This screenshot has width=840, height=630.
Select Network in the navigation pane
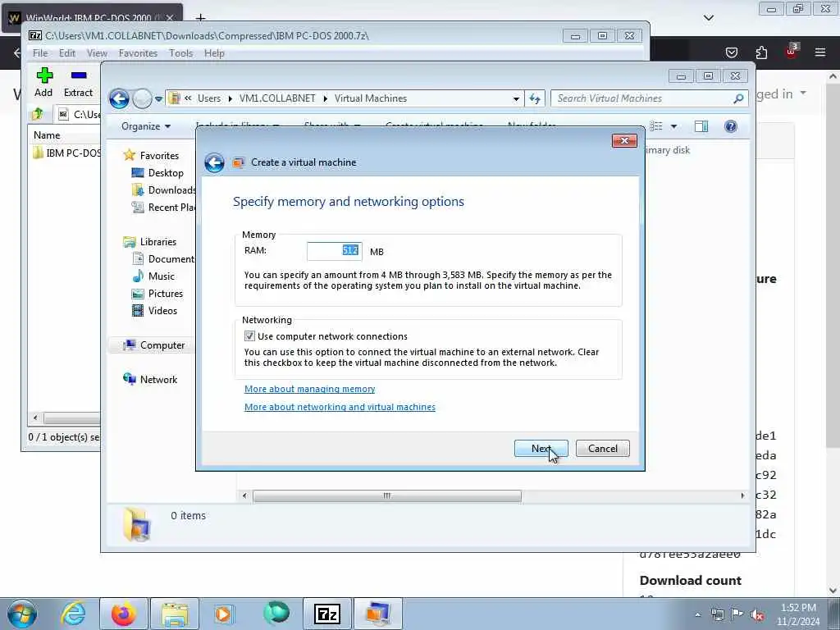point(158,379)
